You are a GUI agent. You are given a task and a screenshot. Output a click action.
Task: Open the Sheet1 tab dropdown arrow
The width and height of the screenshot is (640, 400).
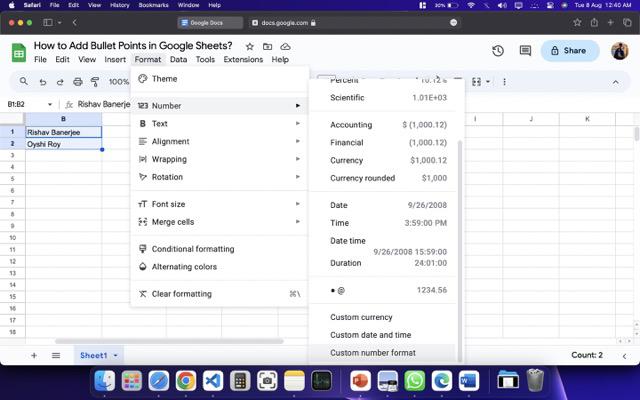(116, 356)
